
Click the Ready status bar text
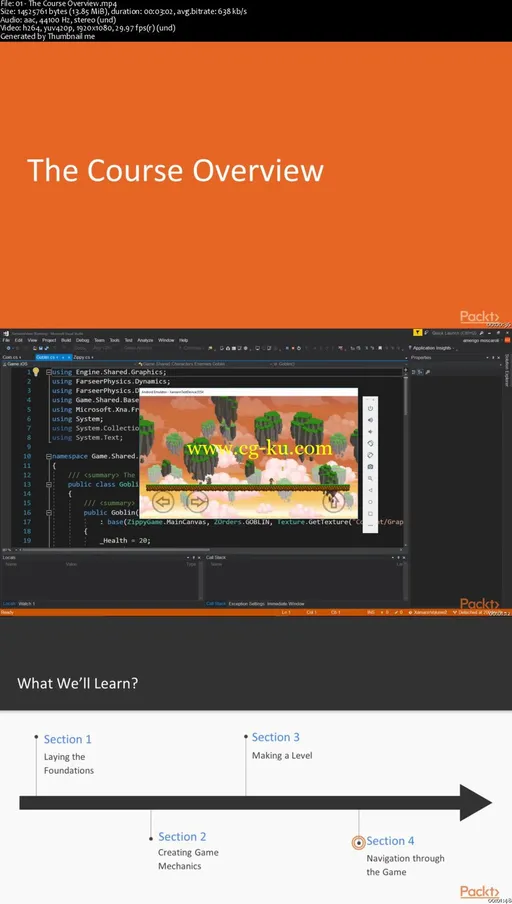pos(7,612)
